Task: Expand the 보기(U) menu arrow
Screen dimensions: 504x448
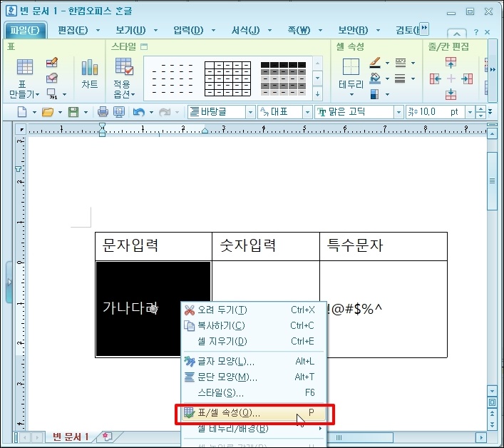Action: coord(155,31)
